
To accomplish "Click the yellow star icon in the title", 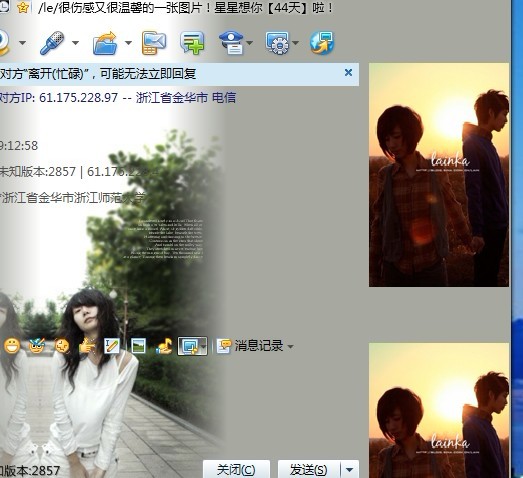I will click(x=23, y=7).
